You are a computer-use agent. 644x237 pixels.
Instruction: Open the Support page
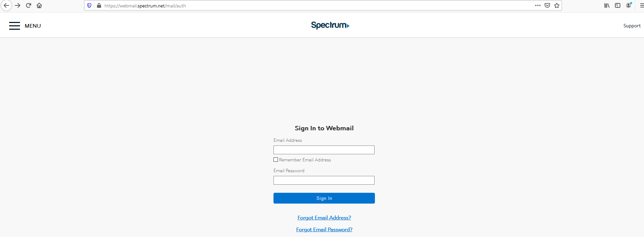point(632,26)
